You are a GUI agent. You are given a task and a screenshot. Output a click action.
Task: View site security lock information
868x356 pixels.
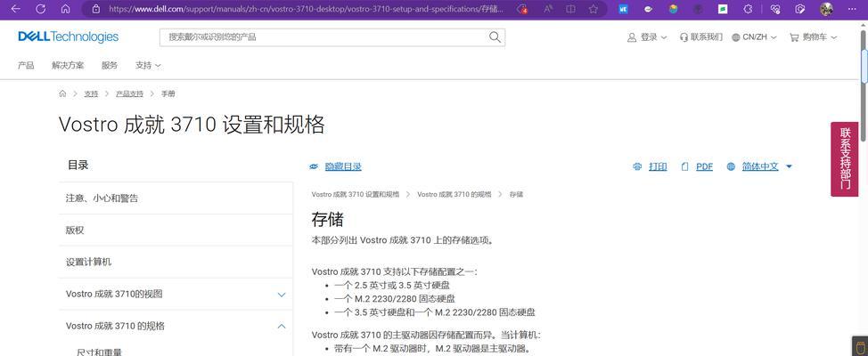pos(95,9)
